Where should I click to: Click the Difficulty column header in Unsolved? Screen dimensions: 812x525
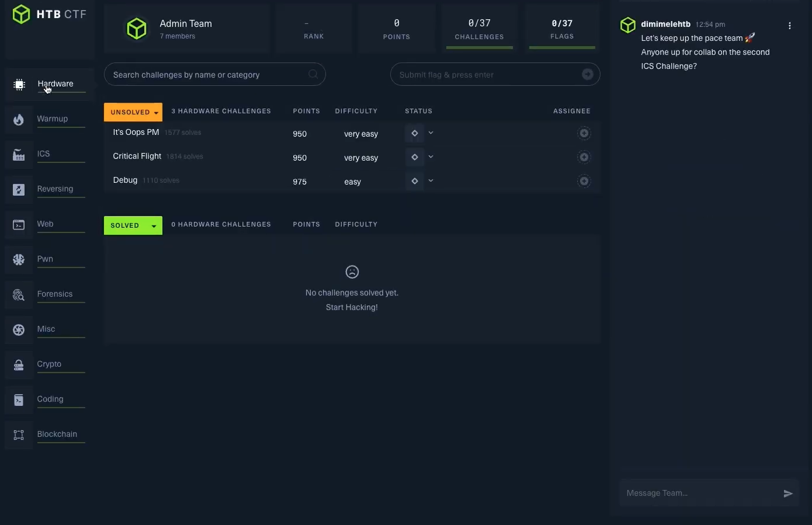356,111
